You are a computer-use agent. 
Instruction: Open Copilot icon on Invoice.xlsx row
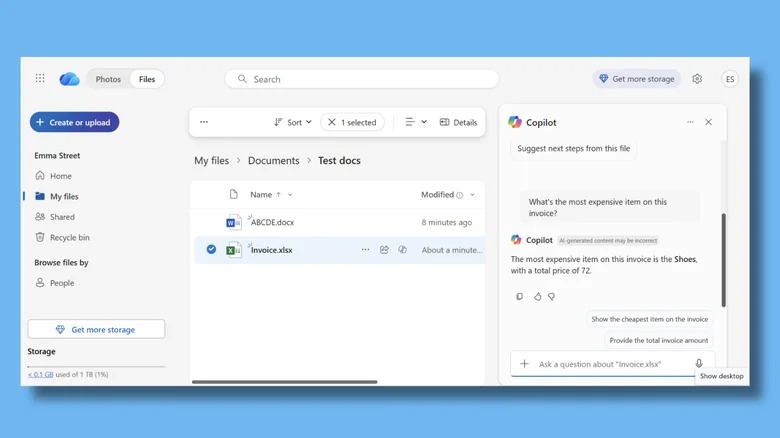(x=402, y=250)
